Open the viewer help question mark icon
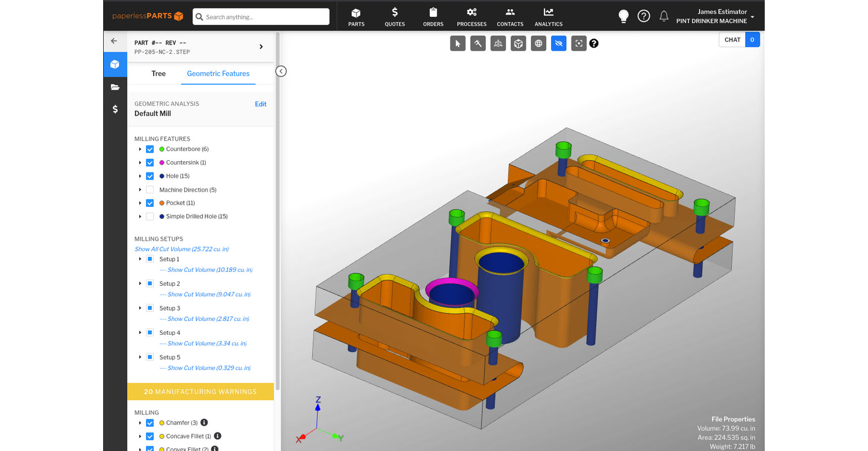This screenshot has width=868, height=451. (594, 43)
